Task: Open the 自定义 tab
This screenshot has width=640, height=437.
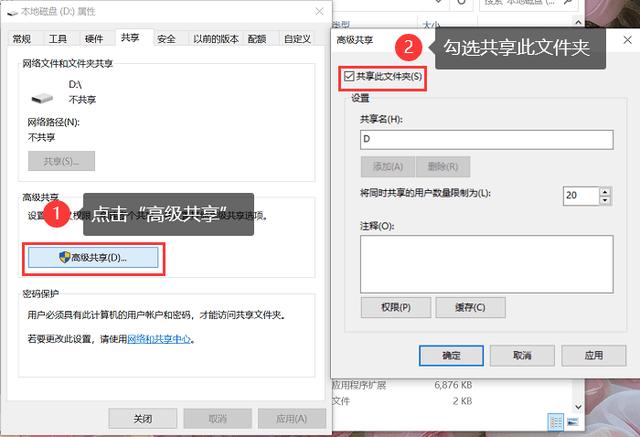Action: [x=297, y=39]
